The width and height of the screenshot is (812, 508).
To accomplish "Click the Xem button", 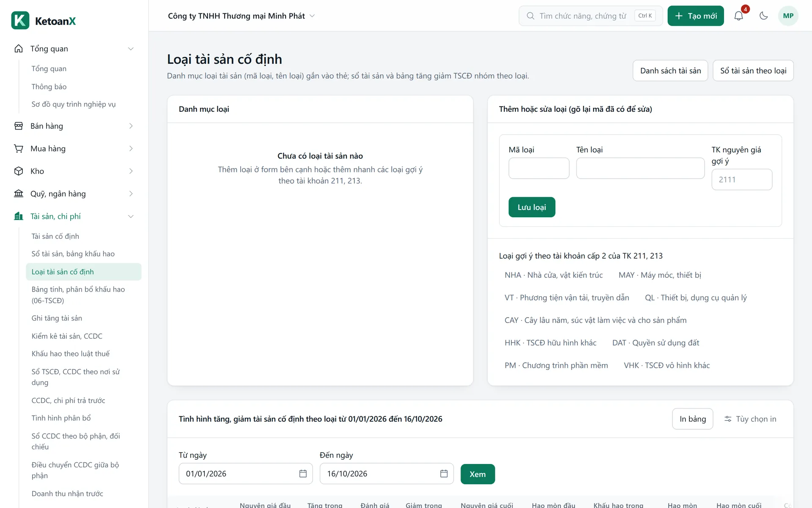I will (x=477, y=474).
